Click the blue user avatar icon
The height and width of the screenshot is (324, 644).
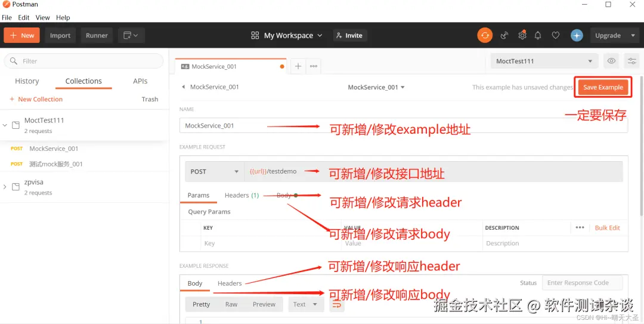(577, 36)
